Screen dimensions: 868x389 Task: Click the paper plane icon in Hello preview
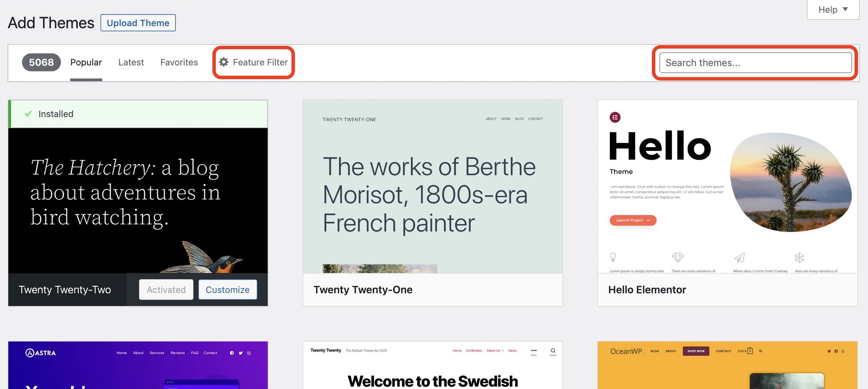click(x=739, y=257)
